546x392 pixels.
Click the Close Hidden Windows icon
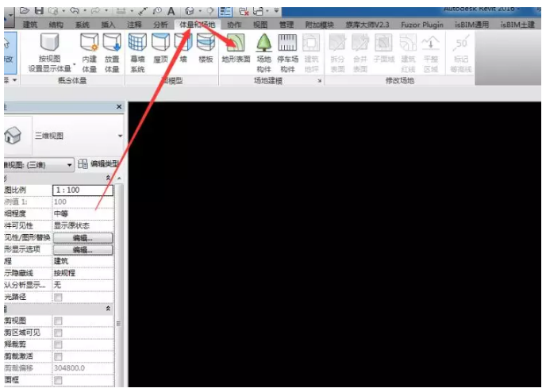pos(244,11)
